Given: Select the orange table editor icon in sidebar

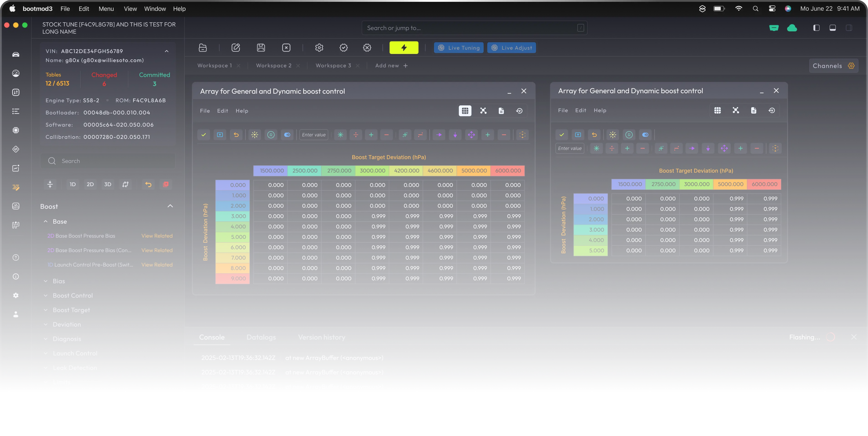Looking at the screenshot, I should (x=16, y=187).
